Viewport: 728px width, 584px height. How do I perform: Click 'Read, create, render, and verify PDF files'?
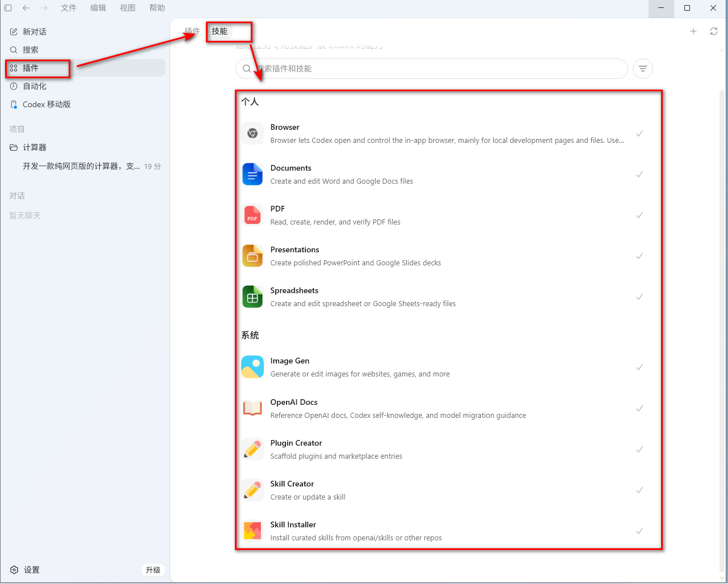pyautogui.click(x=335, y=222)
